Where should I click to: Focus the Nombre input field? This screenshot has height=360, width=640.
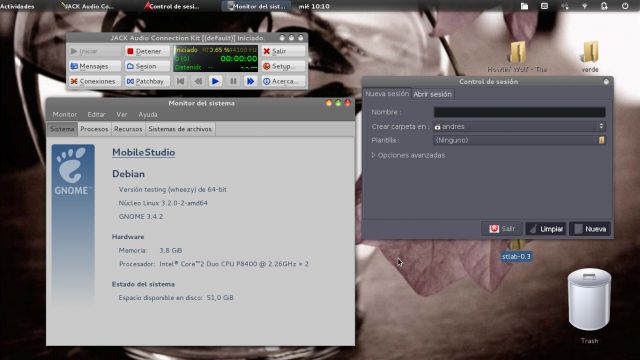(519, 112)
